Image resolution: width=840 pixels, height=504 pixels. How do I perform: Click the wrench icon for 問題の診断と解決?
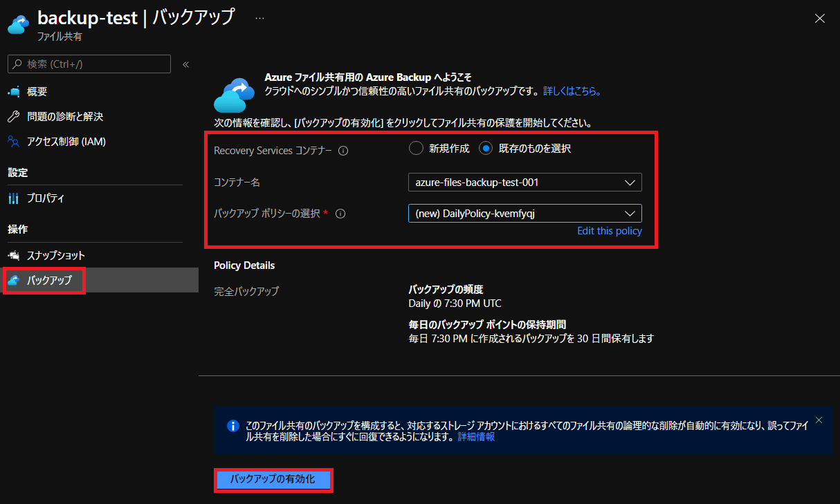14,117
